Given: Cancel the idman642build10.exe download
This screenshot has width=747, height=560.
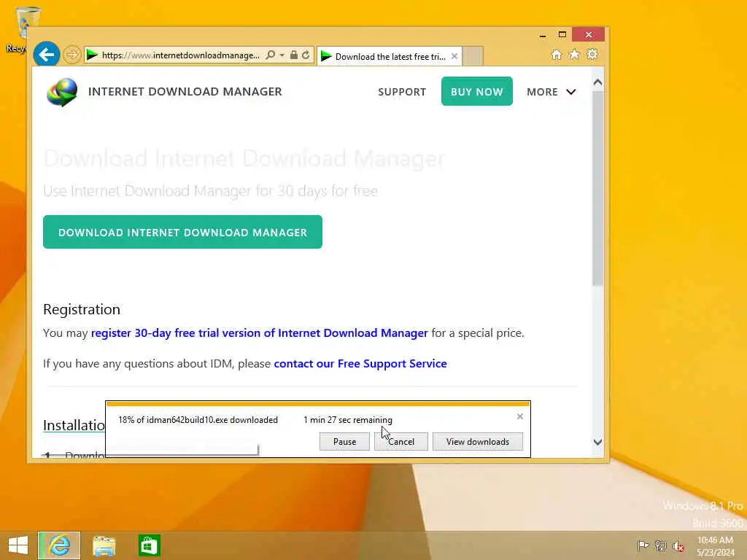Looking at the screenshot, I should pyautogui.click(x=400, y=441).
